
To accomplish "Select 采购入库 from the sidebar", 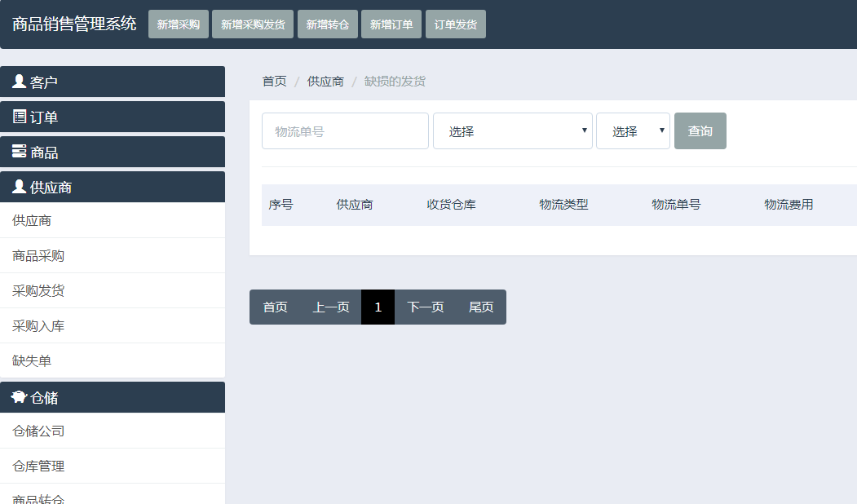I will [x=38, y=326].
